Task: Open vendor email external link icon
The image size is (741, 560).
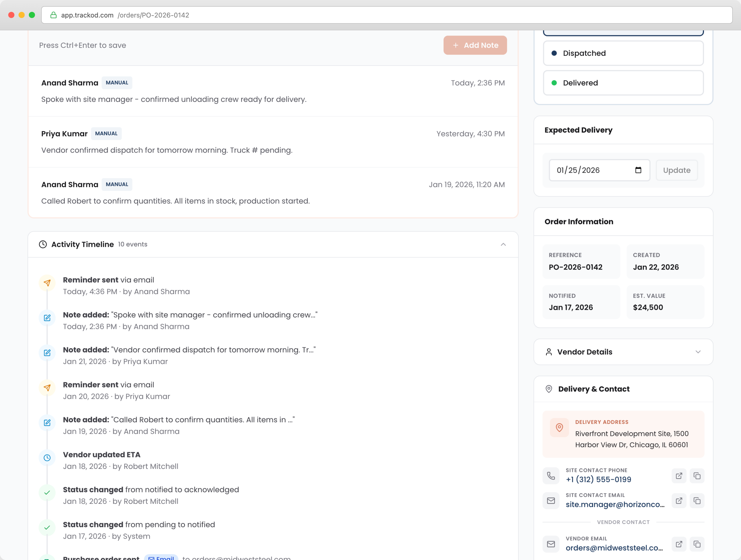Action: click(x=679, y=544)
